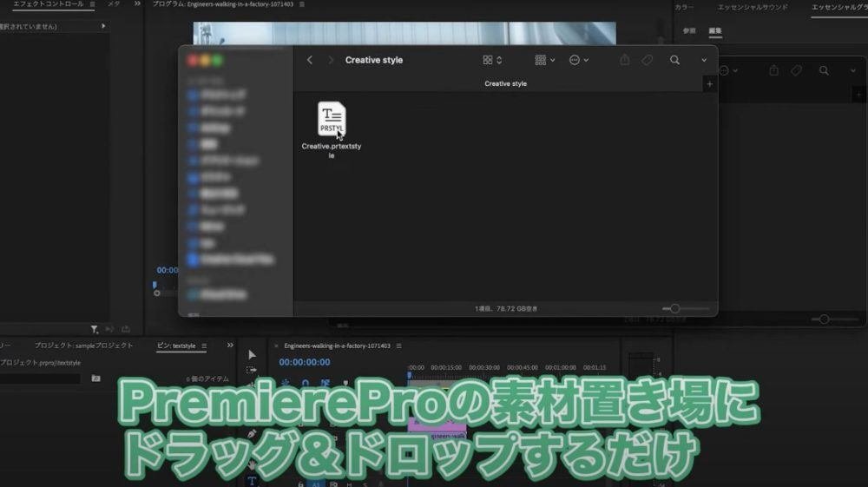
Task: Click the find-in-bin folder icon
Action: tap(95, 378)
